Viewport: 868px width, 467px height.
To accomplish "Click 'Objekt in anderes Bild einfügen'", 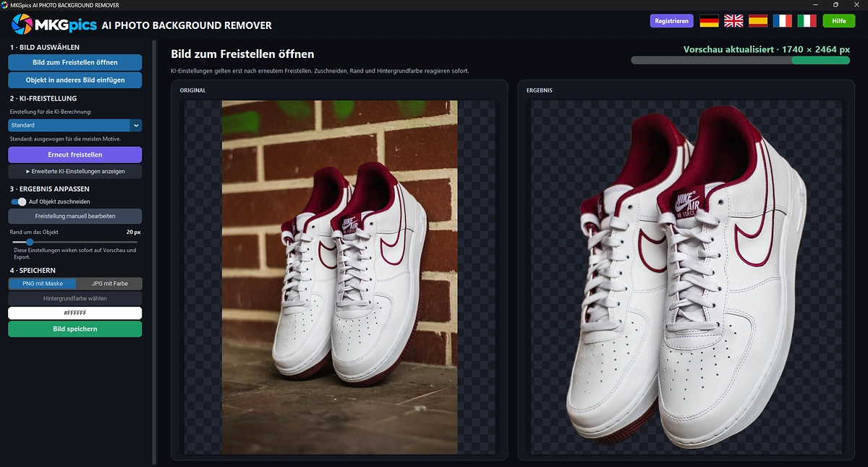I will (x=75, y=80).
